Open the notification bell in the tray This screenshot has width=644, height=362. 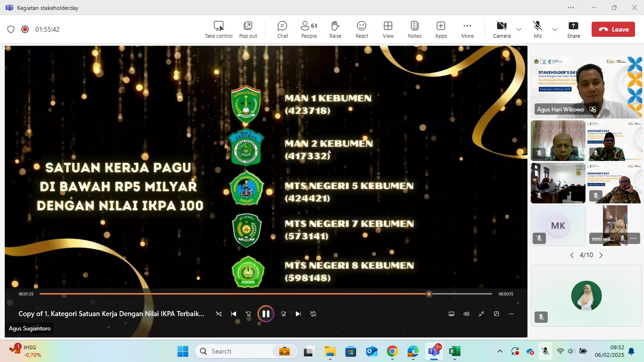pyautogui.click(x=631, y=351)
